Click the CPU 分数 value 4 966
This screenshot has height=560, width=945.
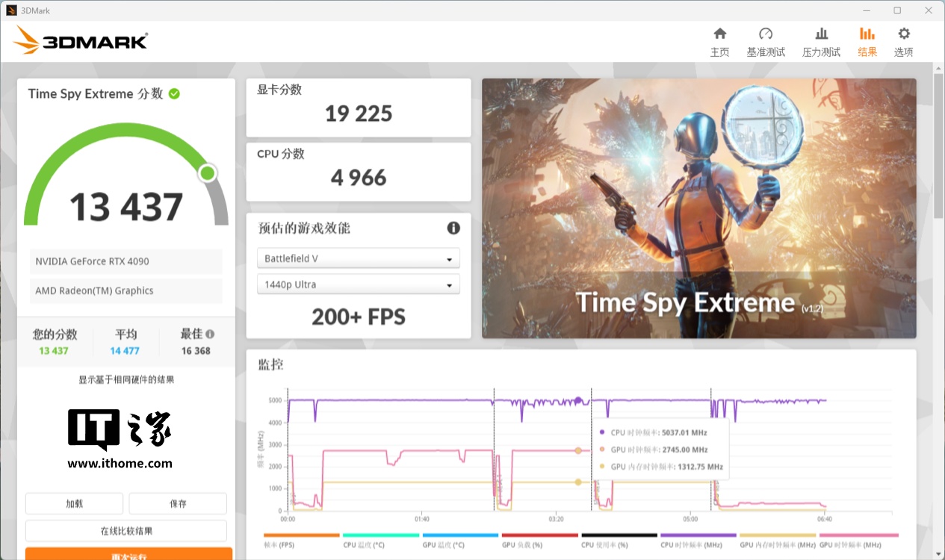click(359, 178)
